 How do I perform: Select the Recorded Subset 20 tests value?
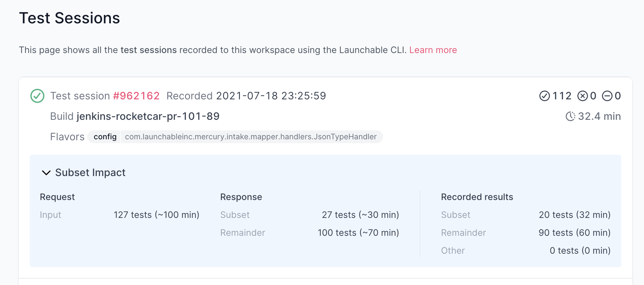coord(575,215)
